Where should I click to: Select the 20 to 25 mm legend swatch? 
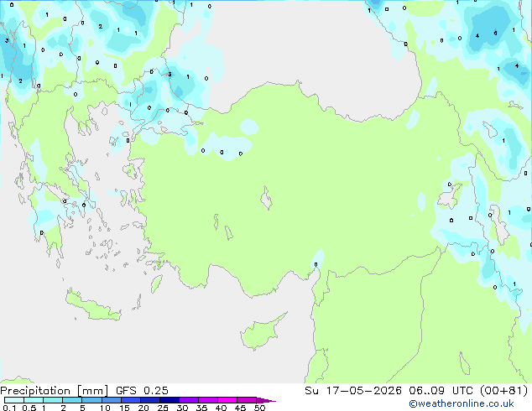(150, 400)
